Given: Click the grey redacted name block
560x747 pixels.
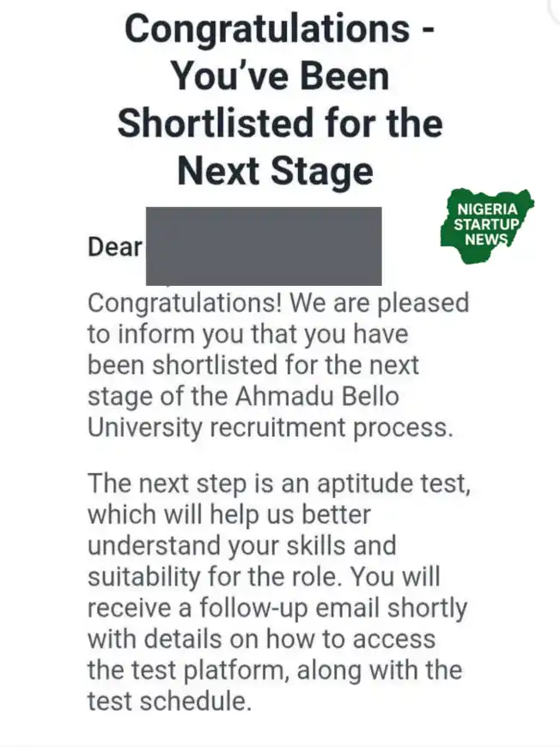Looking at the screenshot, I should 263,246.
